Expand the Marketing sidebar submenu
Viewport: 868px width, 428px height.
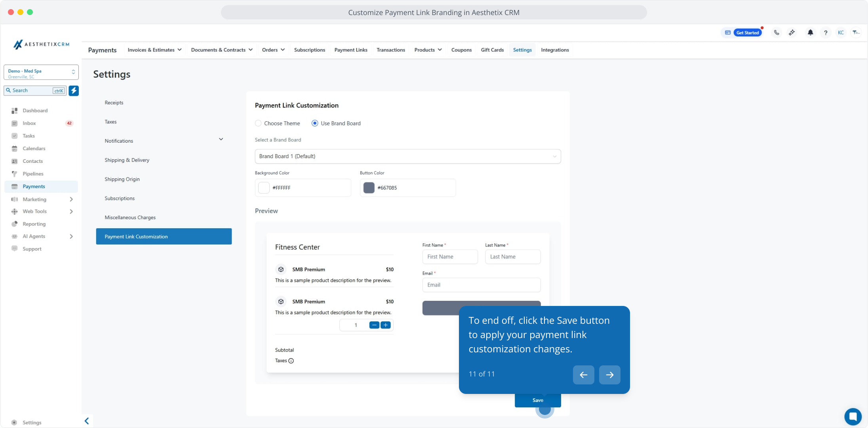coord(71,199)
